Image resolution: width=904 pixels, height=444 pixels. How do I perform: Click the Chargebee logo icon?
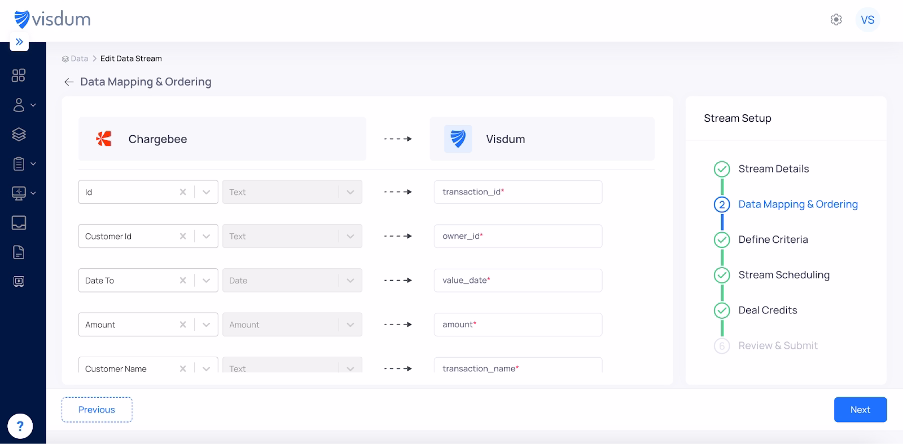104,139
